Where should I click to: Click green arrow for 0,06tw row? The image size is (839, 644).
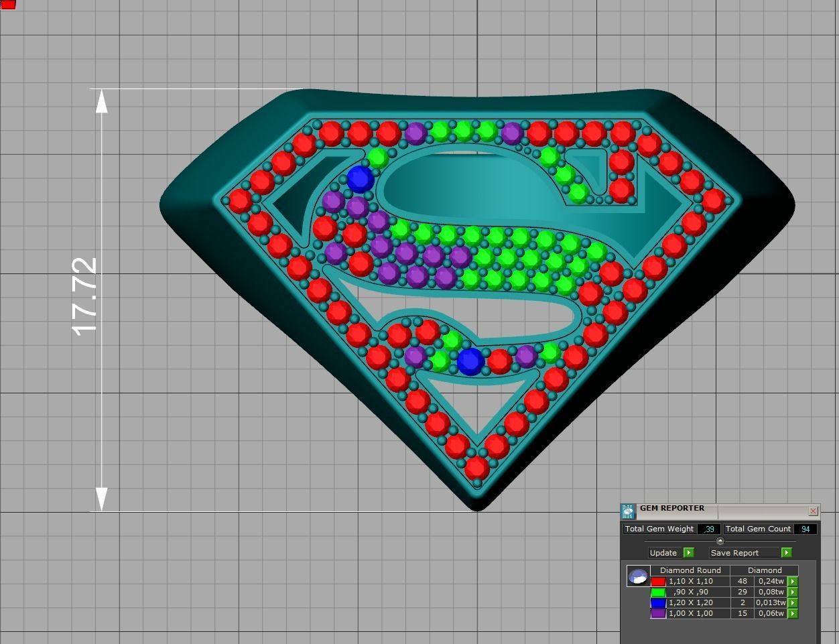click(x=793, y=614)
